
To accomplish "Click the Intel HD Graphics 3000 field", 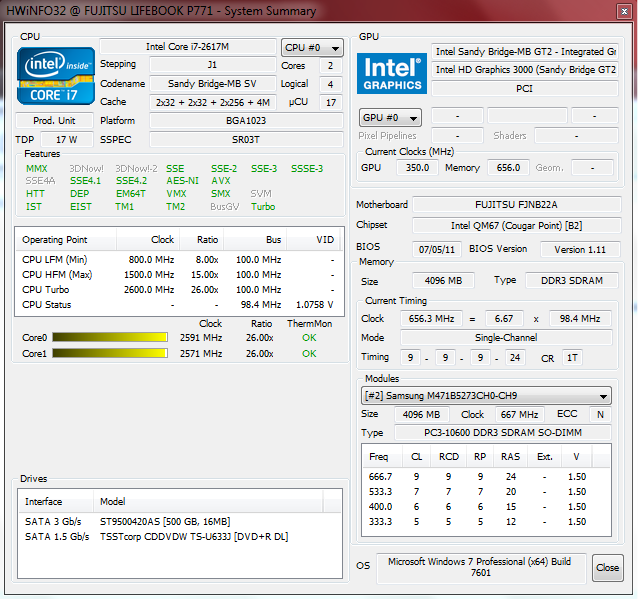I will pos(525,70).
